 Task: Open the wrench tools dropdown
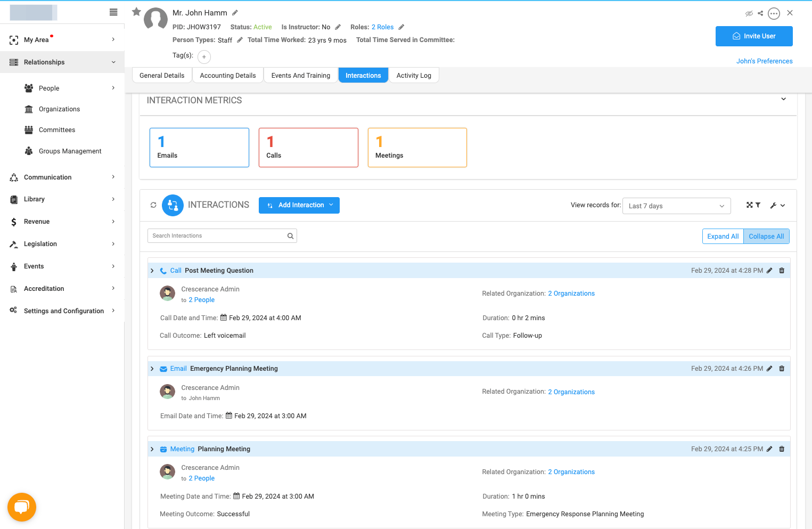pyautogui.click(x=777, y=205)
